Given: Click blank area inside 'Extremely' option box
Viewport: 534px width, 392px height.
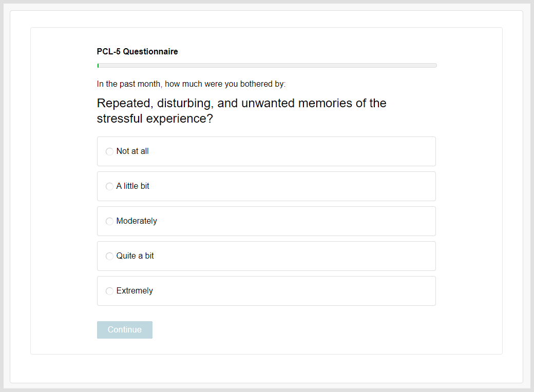Looking at the screenshot, I should coord(293,291).
